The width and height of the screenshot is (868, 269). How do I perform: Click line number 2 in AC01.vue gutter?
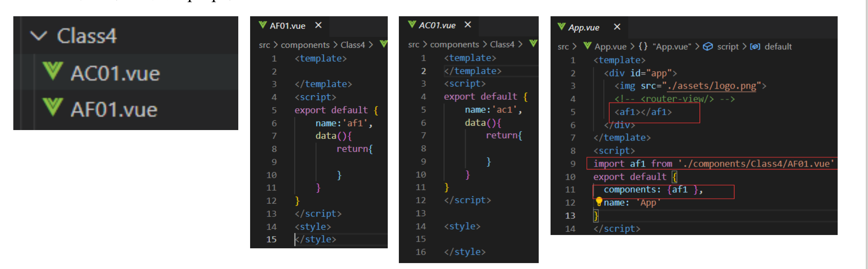click(x=423, y=71)
